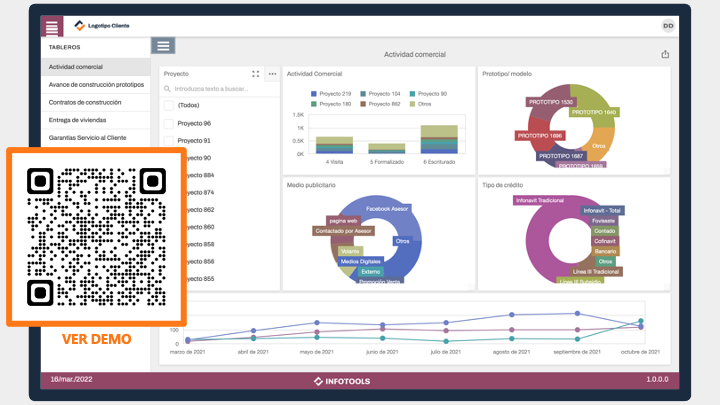The width and height of the screenshot is (720, 405).
Task: Open Contratos de construcción dashboard
Action: [96, 102]
